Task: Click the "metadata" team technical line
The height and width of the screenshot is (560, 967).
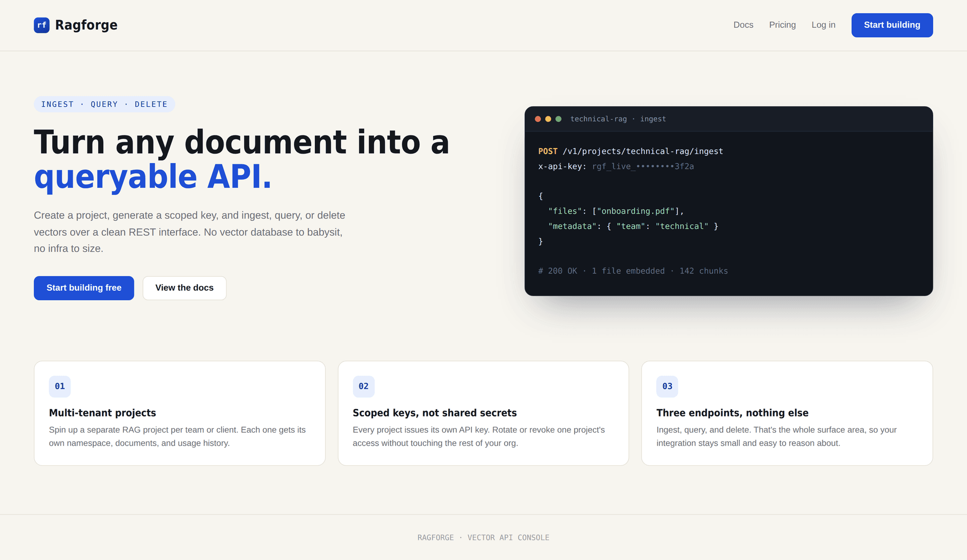Action: pyautogui.click(x=633, y=226)
